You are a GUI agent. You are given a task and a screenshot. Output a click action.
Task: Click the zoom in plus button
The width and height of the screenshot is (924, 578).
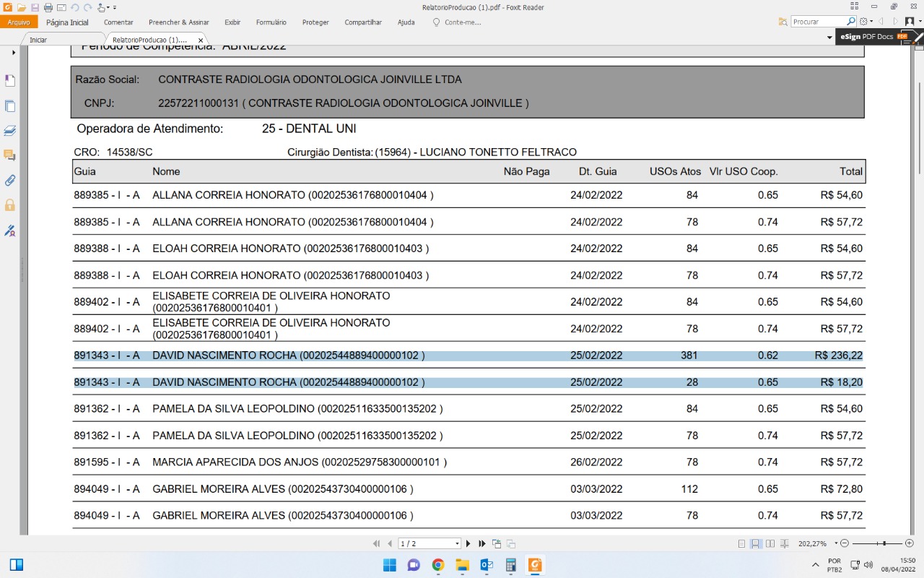pyautogui.click(x=910, y=543)
